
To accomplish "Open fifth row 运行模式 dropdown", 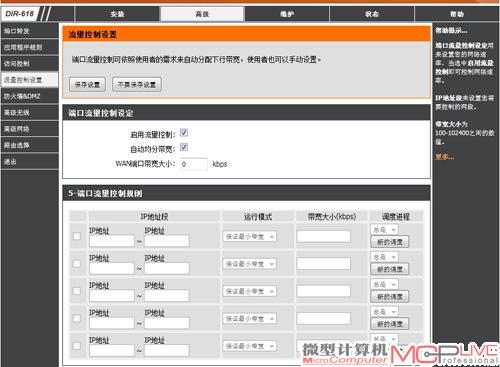I will tap(250, 346).
